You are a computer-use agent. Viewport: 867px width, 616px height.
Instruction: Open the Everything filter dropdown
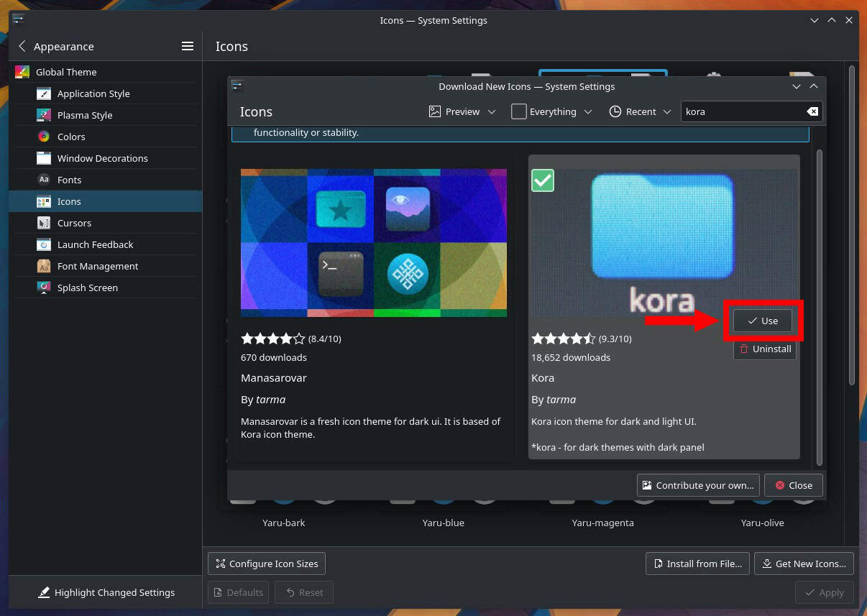(x=551, y=111)
